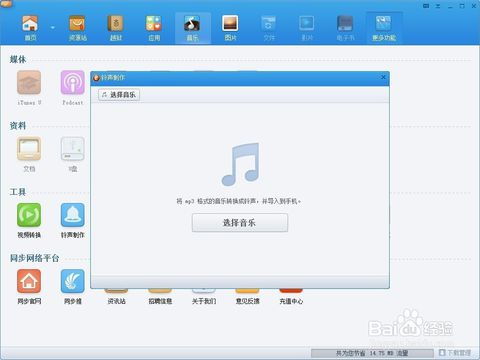Click the 资料 section heading
Image resolution: width=480 pixels, height=360 pixels.
tap(18, 126)
